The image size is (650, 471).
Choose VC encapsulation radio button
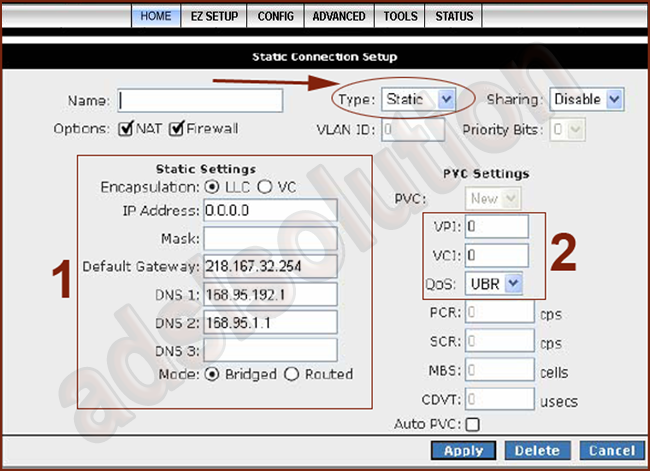click(x=265, y=187)
